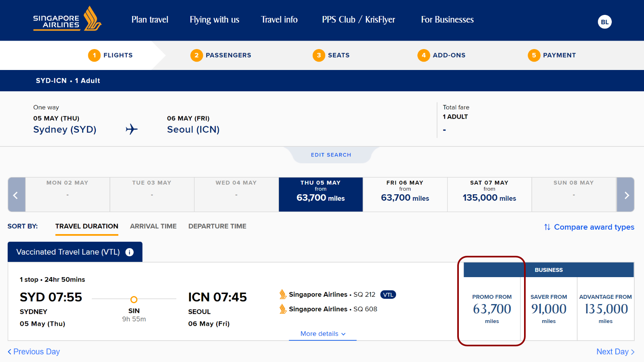Screen dimensions: 644x362
Task: Click Singapore Airlines SQ 212 text
Action: (x=332, y=294)
